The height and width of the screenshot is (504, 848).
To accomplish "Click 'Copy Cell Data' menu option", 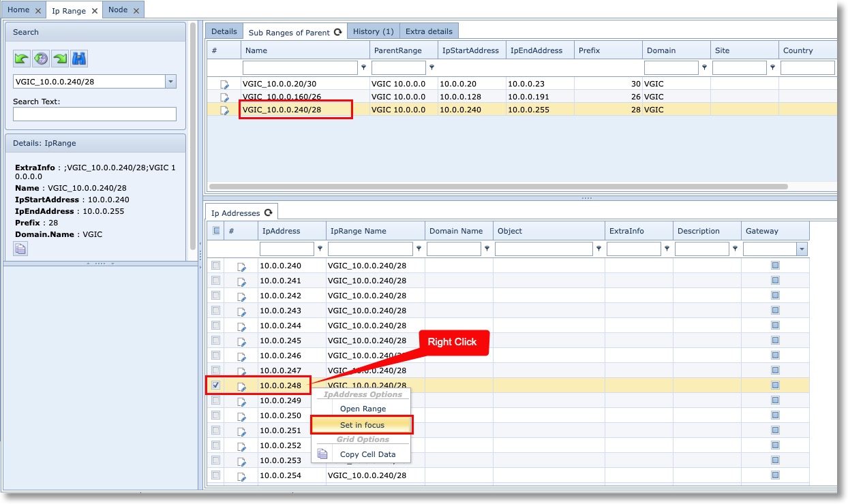I will 367,454.
